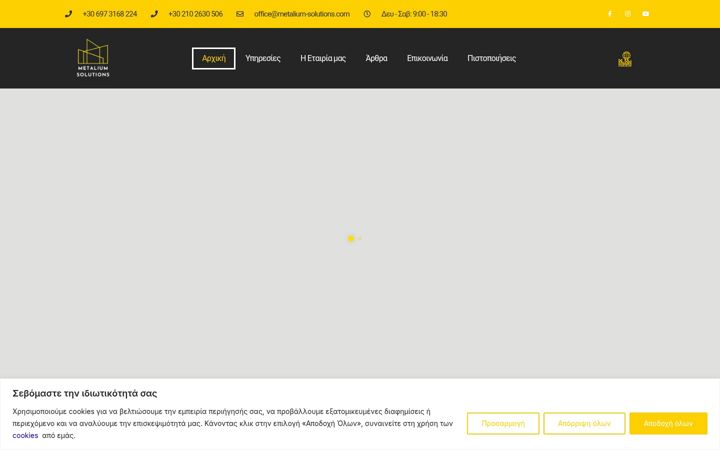Follow the cookies policy link
720x450 pixels.
coord(25,435)
